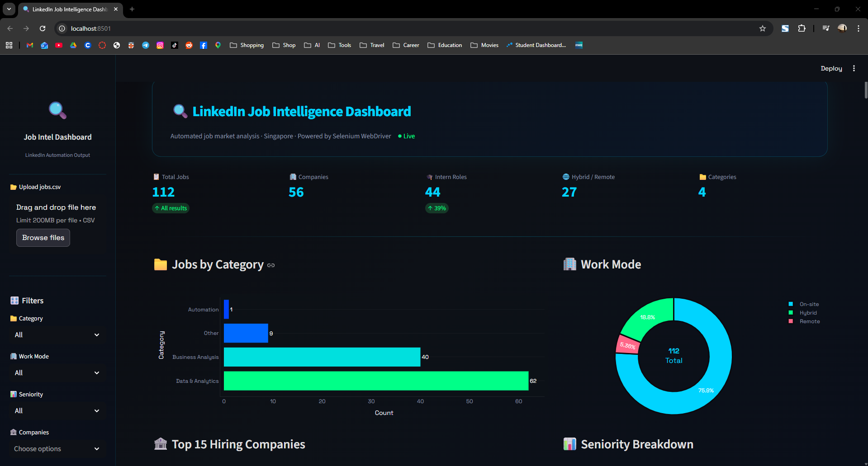Screen dimensions: 868x466
Task: Go back to the previous page
Action: [x=10, y=28]
